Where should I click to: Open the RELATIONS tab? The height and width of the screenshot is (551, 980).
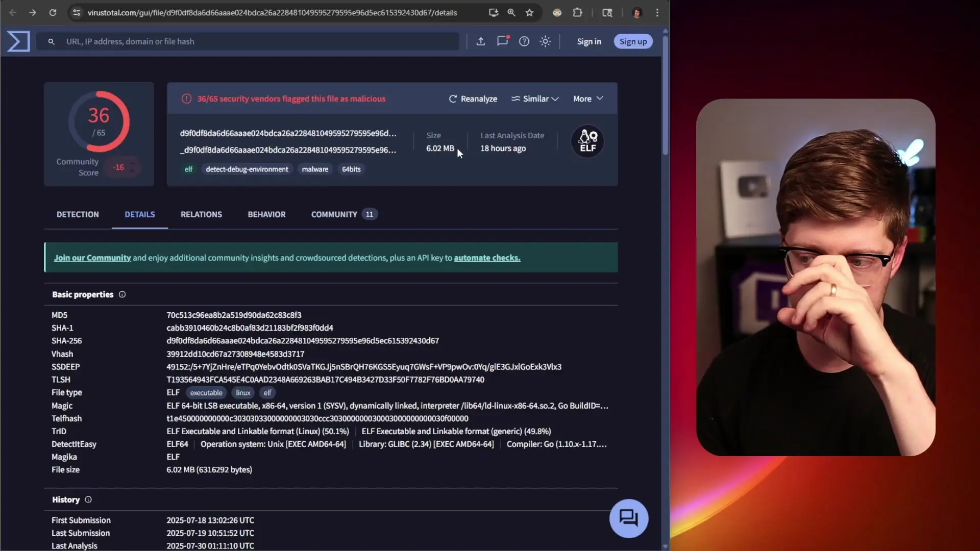point(201,214)
